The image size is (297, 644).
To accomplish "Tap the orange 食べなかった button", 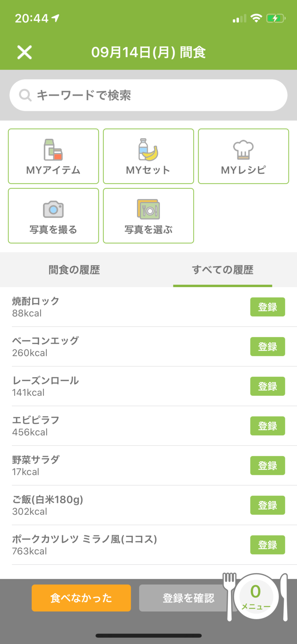I will [81, 598].
